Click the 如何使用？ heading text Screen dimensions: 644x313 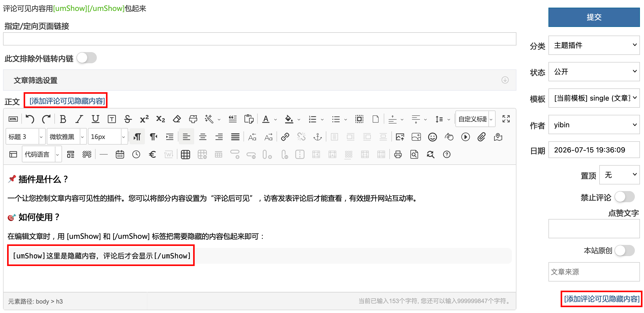(39, 217)
